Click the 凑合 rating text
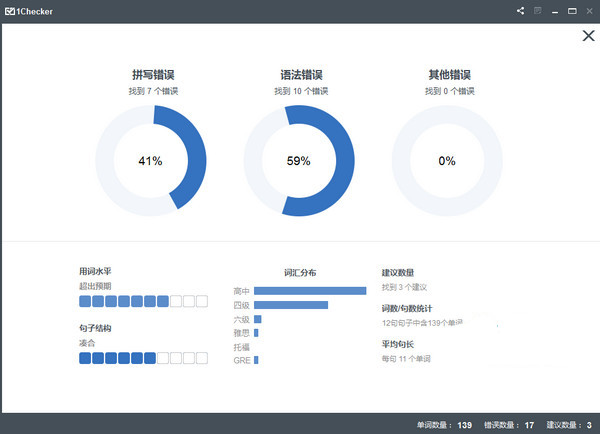This screenshot has height=434, width=600. (87, 343)
